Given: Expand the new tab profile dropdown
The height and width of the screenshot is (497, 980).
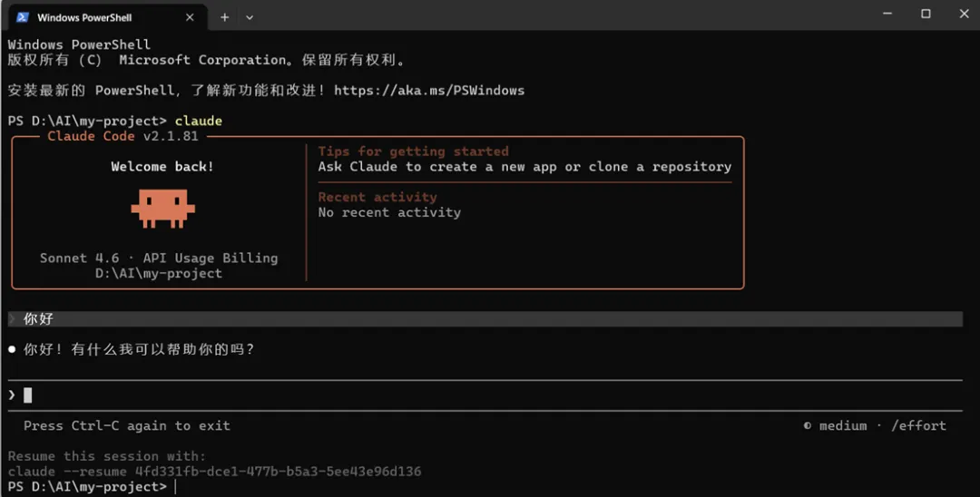Looking at the screenshot, I should [x=250, y=17].
